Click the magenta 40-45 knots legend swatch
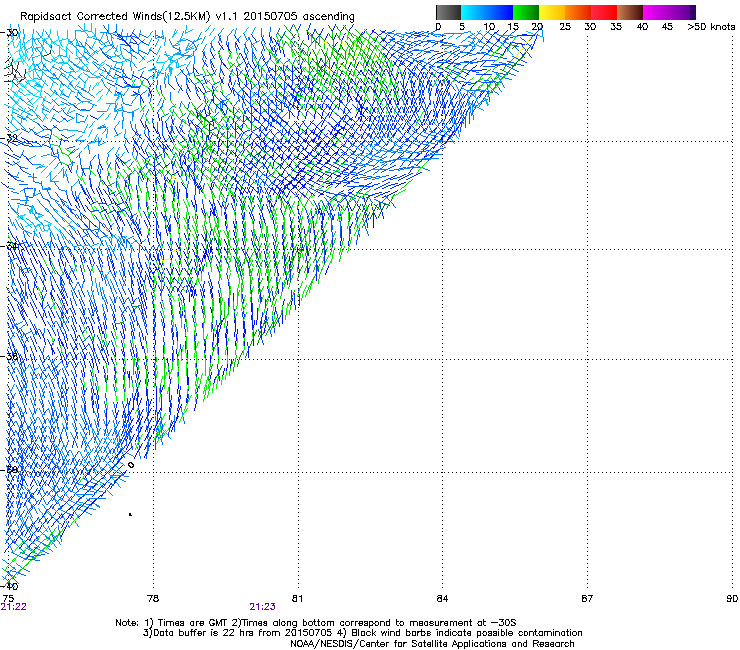The width and height of the screenshot is (740, 650). click(656, 12)
